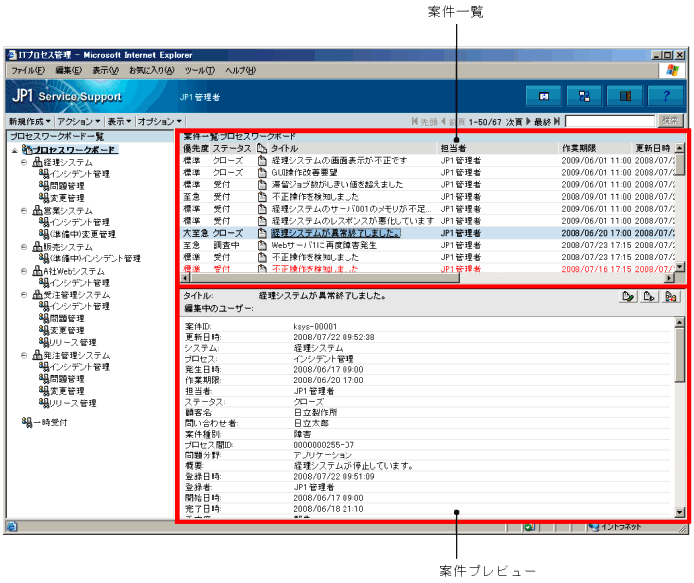
Task: Open the お気に入り(A) menu
Action: (x=152, y=70)
